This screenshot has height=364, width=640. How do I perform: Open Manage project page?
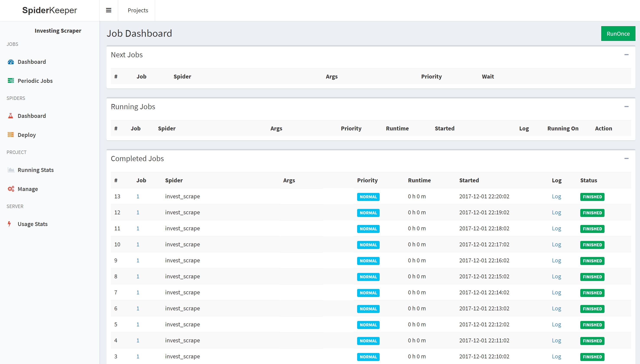(x=28, y=189)
